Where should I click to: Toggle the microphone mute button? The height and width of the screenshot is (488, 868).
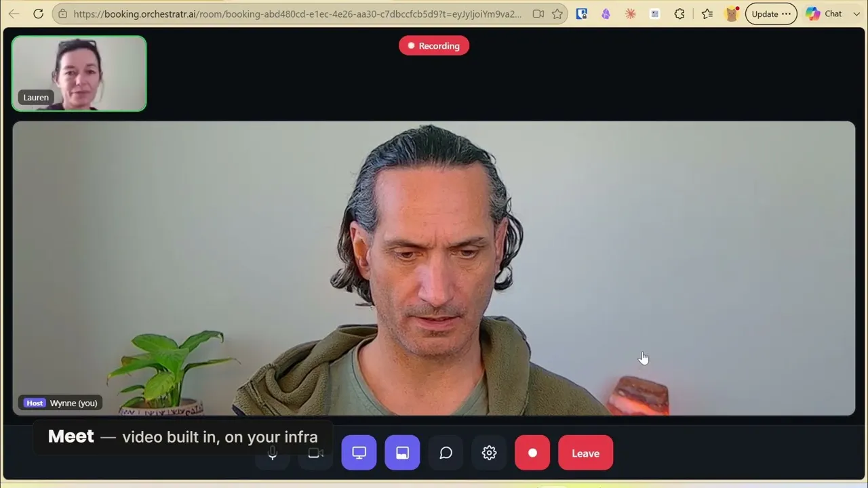point(272,453)
